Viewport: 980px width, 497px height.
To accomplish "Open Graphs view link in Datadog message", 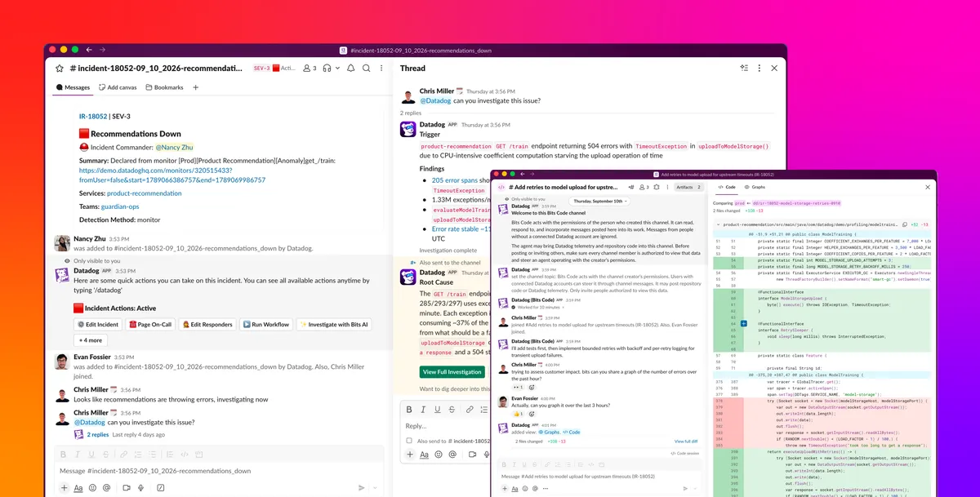I will tap(549, 432).
